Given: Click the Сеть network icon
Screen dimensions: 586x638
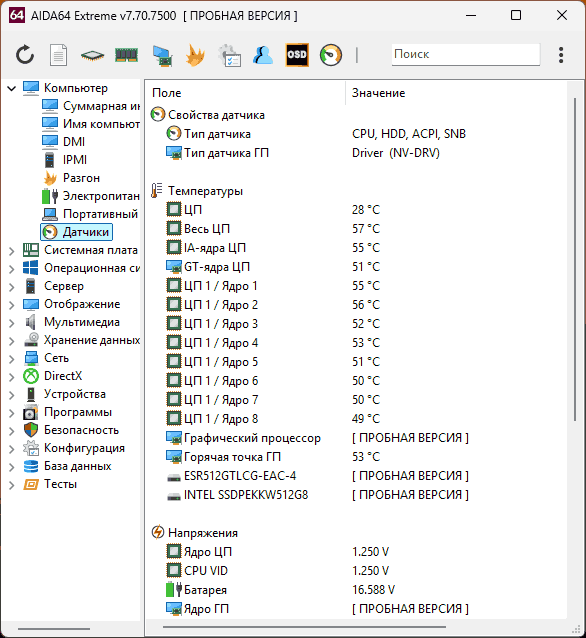Looking at the screenshot, I should [x=31, y=358].
